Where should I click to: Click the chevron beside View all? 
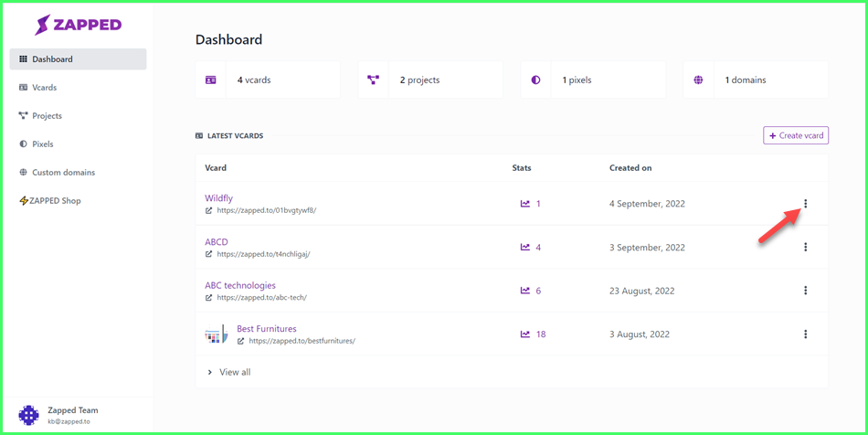click(210, 373)
